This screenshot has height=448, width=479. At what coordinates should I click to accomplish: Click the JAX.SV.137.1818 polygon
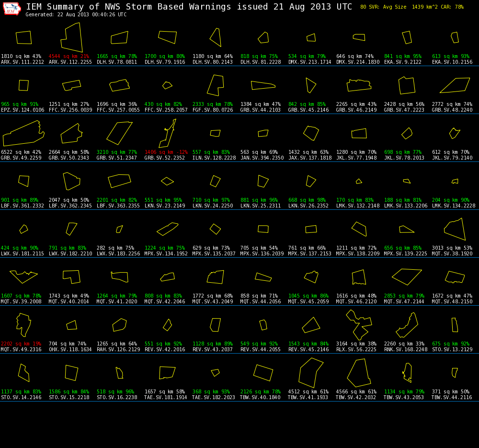[x=311, y=133]
